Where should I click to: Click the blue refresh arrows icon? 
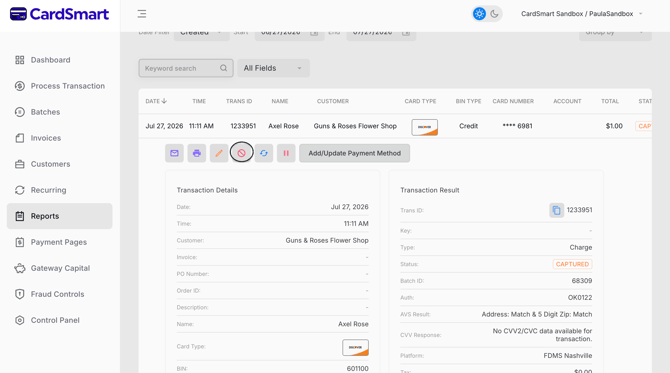(264, 153)
